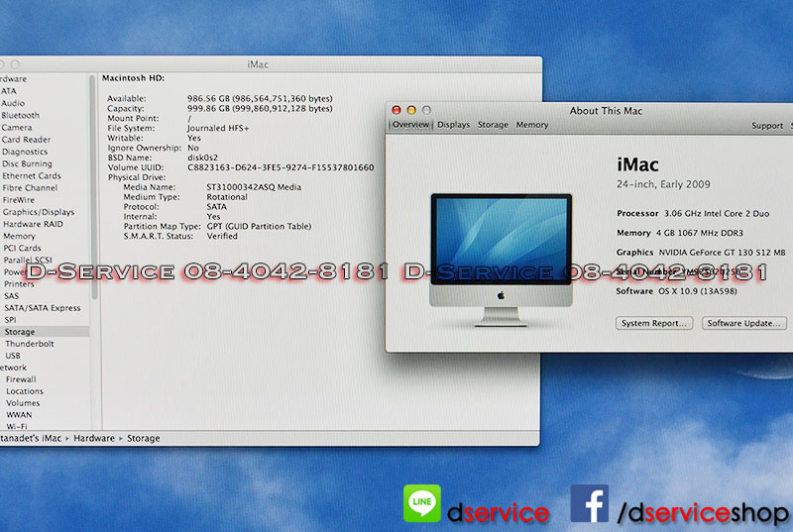Select Hardware RAID in the sidebar

(x=33, y=224)
